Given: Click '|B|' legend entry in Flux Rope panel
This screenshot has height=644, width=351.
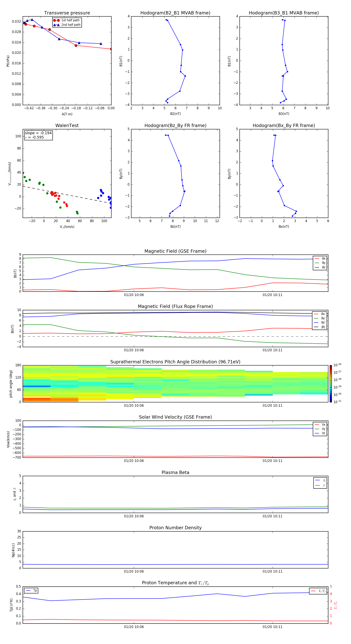Looking at the screenshot, I should (320, 327).
